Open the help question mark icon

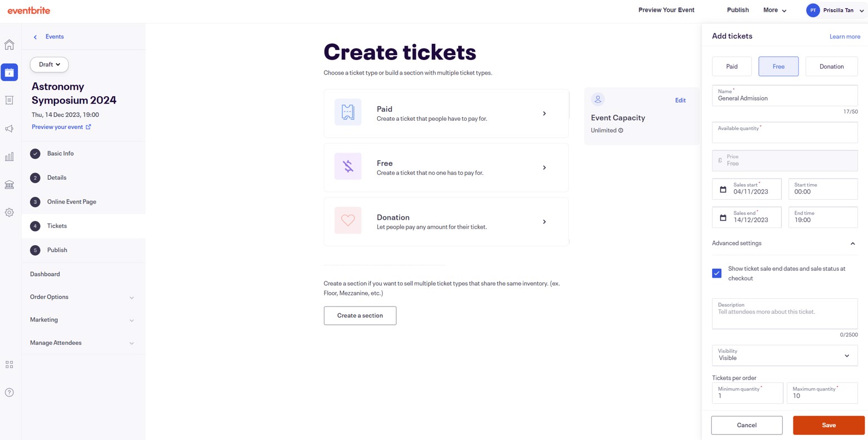coord(9,393)
